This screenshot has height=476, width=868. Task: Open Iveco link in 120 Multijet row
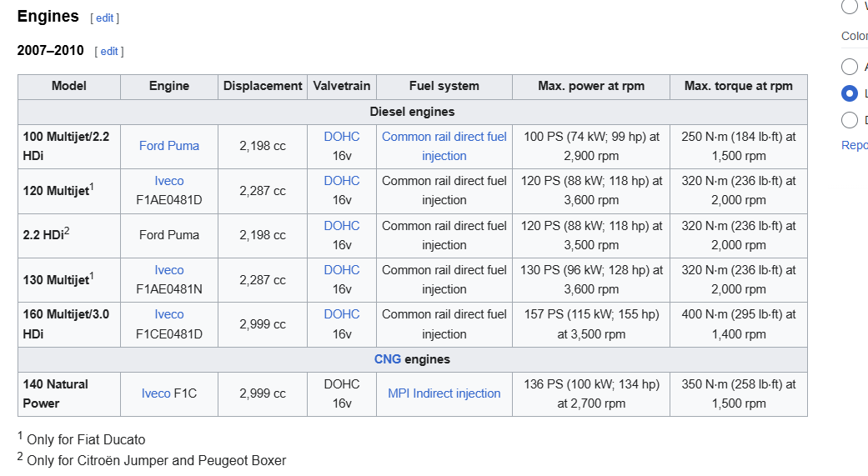[169, 181]
